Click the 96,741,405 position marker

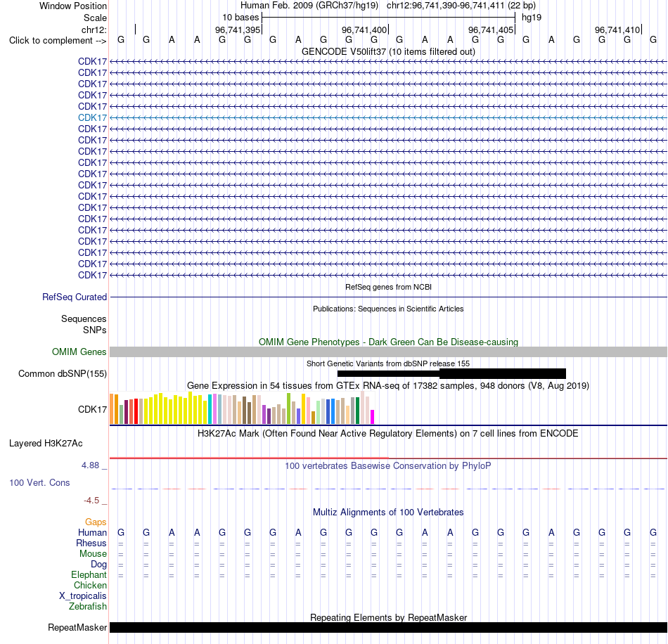coord(490,30)
